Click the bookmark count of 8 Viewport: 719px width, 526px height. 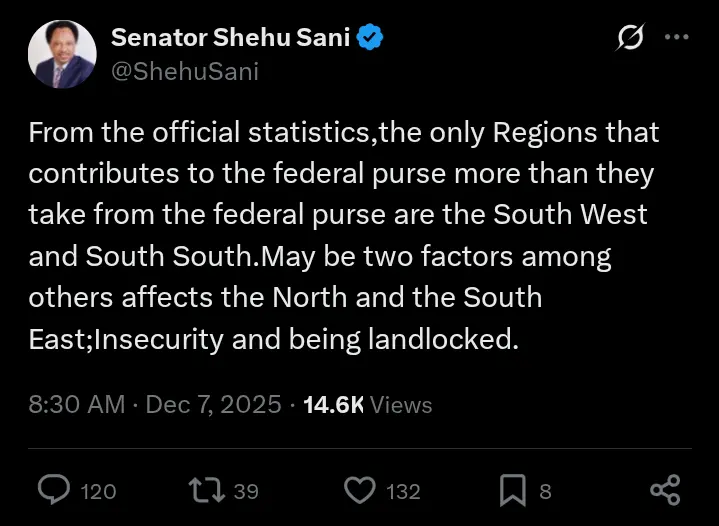(545, 491)
